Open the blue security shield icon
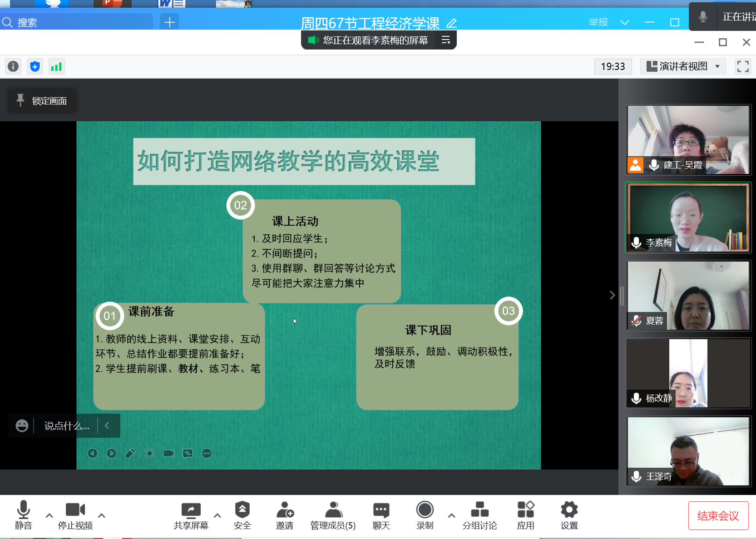The height and width of the screenshot is (539, 756). (35, 67)
